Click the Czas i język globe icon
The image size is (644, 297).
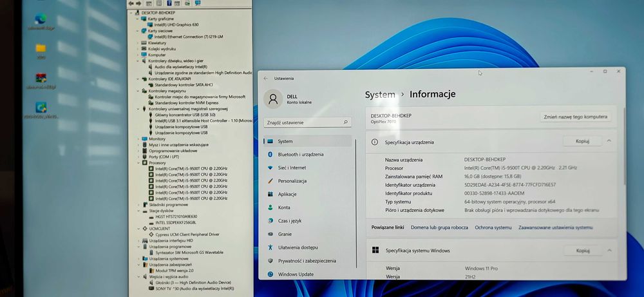click(270, 220)
